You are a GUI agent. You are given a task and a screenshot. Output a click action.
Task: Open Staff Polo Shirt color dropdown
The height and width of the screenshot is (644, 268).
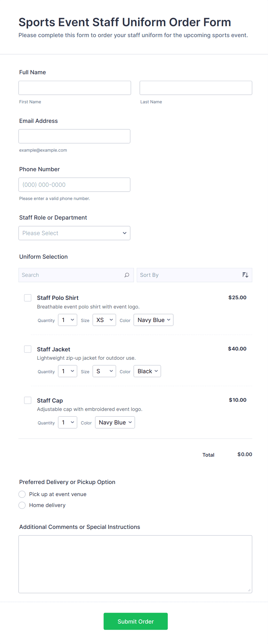[153, 320]
